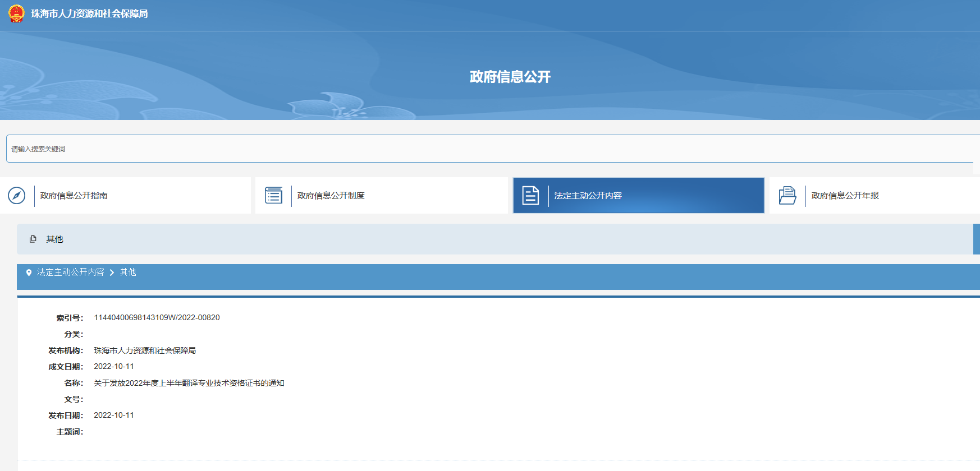Click the 名称 field label
The height and width of the screenshot is (471, 980).
click(74, 383)
